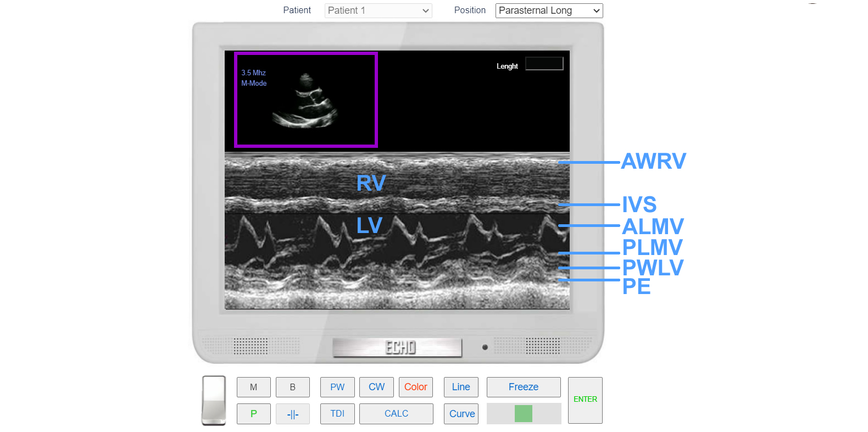
Task: Click the PWLV annotation label
Action: tap(653, 268)
